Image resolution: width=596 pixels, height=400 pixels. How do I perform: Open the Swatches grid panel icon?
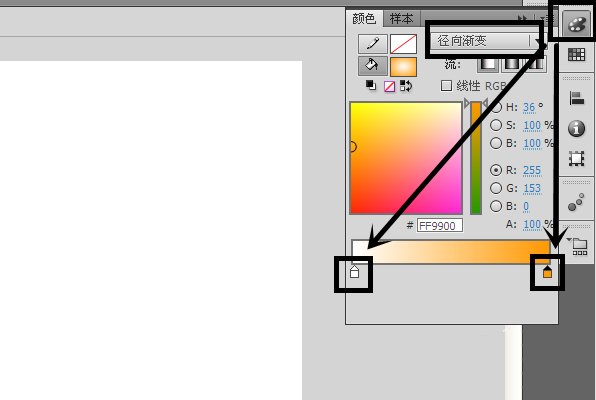pos(576,55)
